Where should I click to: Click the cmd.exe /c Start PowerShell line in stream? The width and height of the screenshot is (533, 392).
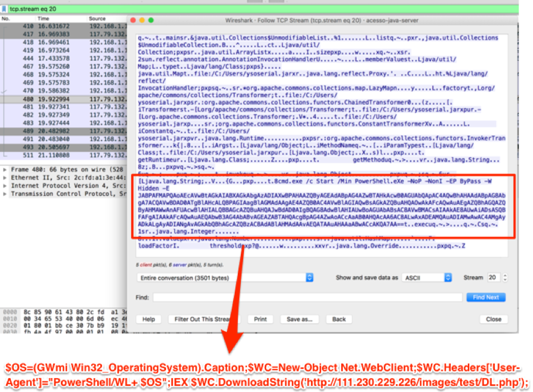coord(314,181)
